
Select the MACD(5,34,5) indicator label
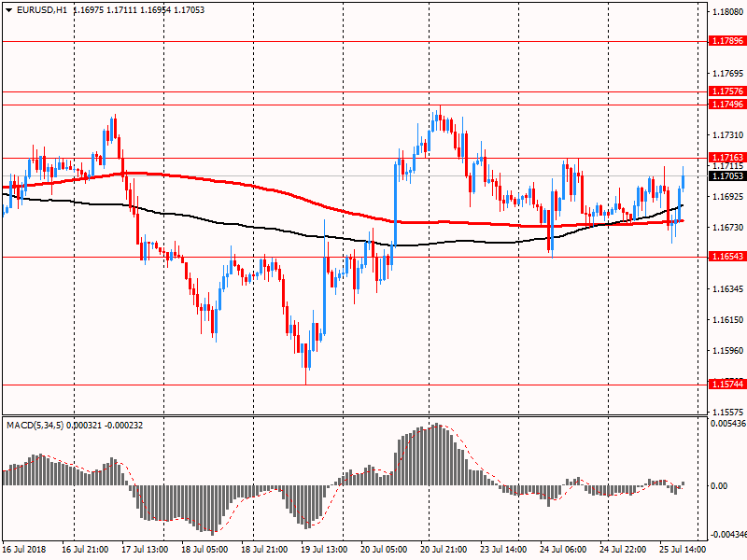[35, 426]
